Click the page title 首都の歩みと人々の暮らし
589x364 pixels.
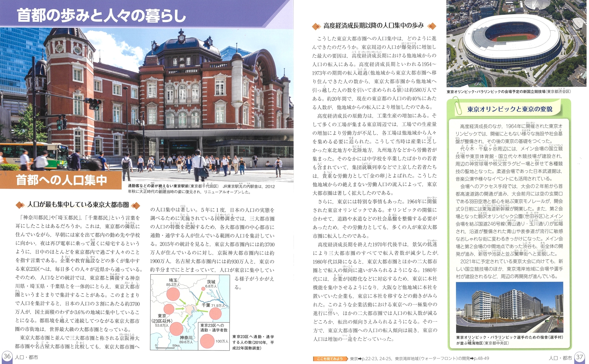click(102, 15)
